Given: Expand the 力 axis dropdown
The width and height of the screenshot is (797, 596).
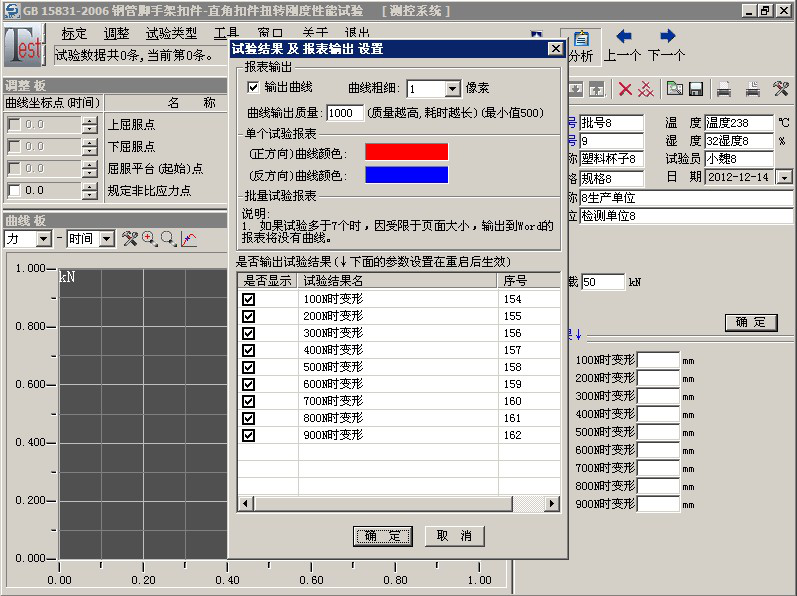Looking at the screenshot, I should [43, 239].
